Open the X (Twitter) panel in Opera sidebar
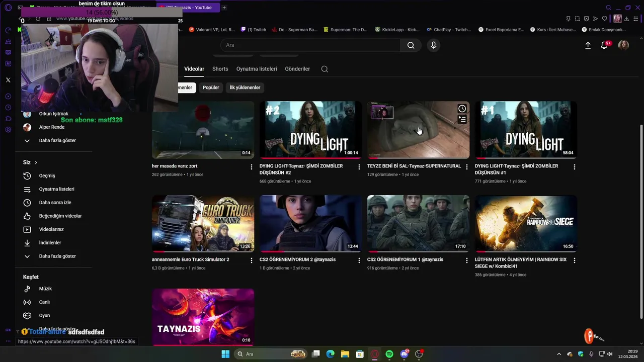 tap(8, 80)
